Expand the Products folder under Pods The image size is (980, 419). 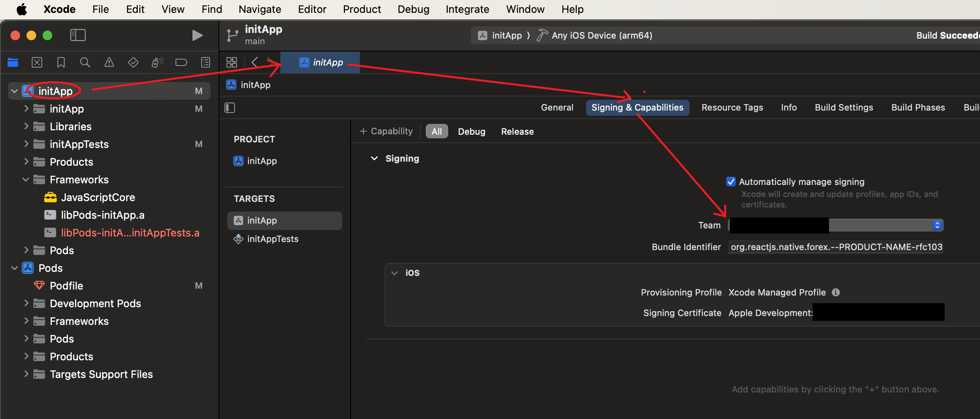(x=26, y=356)
